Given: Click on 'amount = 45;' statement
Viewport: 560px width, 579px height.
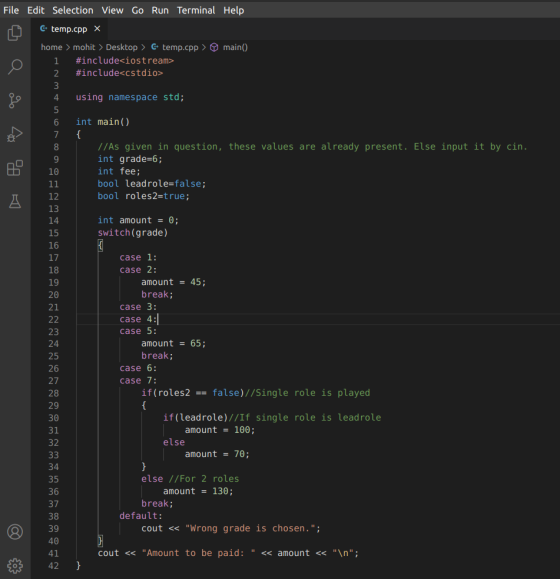Looking at the screenshot, I should (174, 282).
